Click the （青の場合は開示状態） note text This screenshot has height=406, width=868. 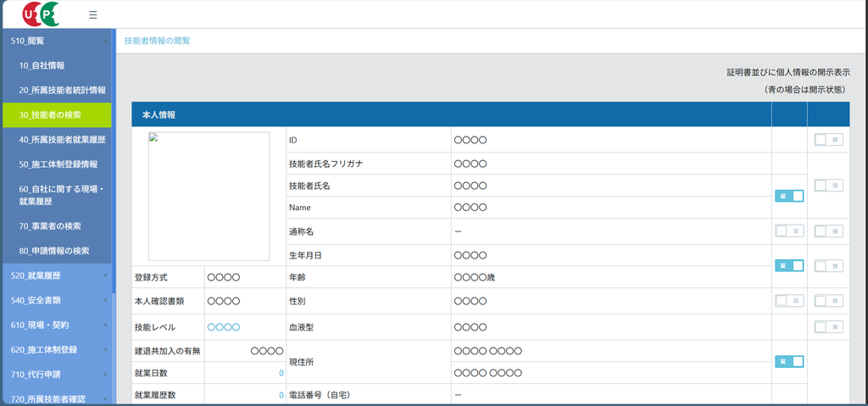tap(804, 89)
